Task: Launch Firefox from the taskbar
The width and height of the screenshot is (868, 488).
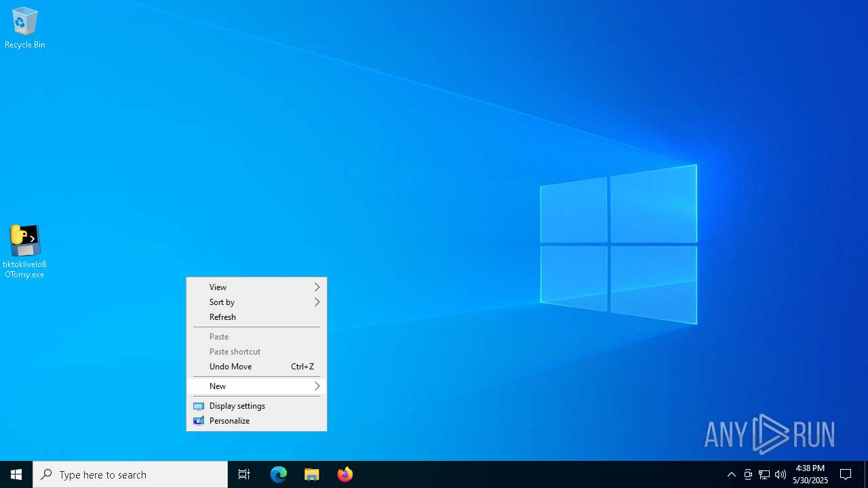Action: (345, 474)
